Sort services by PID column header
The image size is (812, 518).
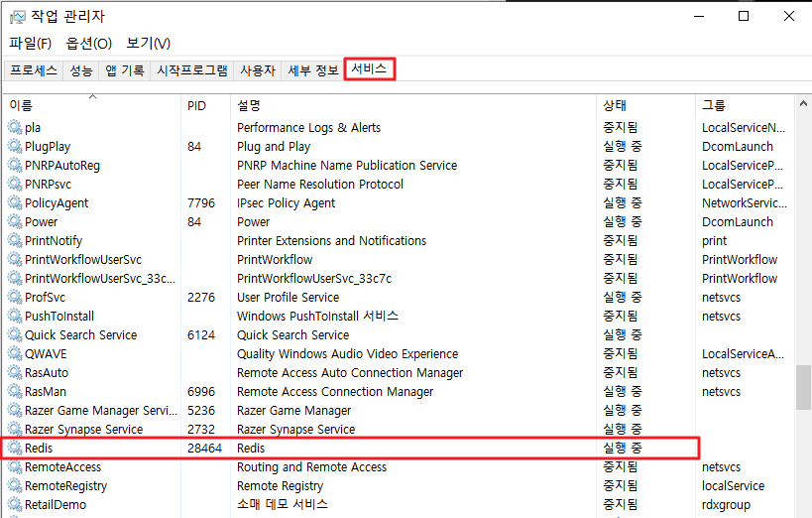[x=205, y=105]
